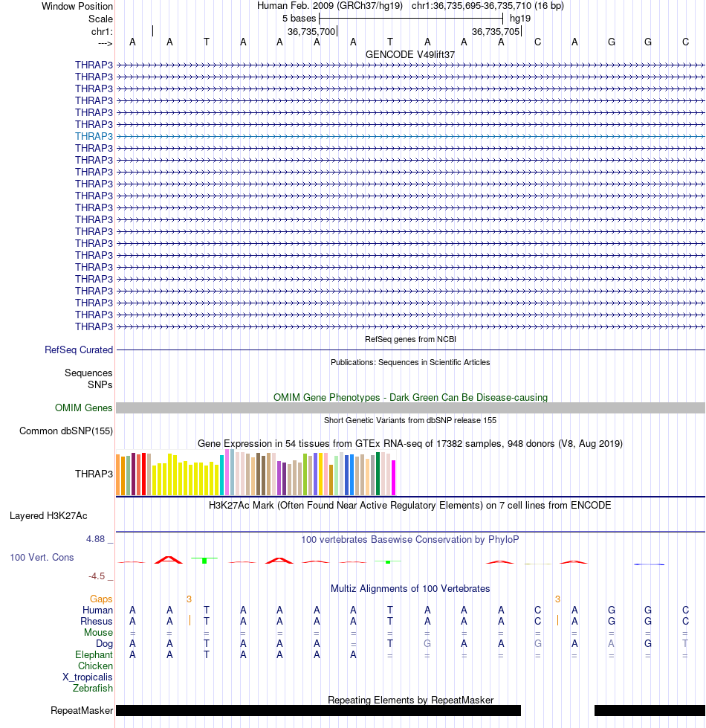Click the Zebrafish species label
This screenshot has width=706, height=728.
click(x=93, y=689)
